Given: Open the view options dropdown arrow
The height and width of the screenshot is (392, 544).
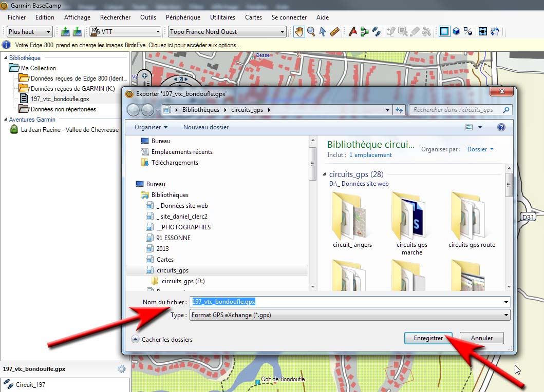Looking at the screenshot, I should (480, 127).
